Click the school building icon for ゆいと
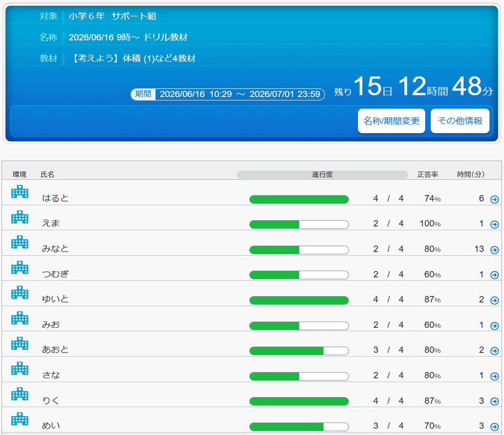This screenshot has height=435, width=504. coord(20,293)
